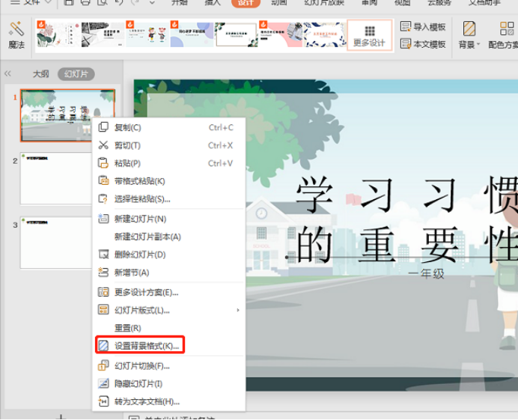Click the add section icon
518x420 pixels.
tap(103, 272)
